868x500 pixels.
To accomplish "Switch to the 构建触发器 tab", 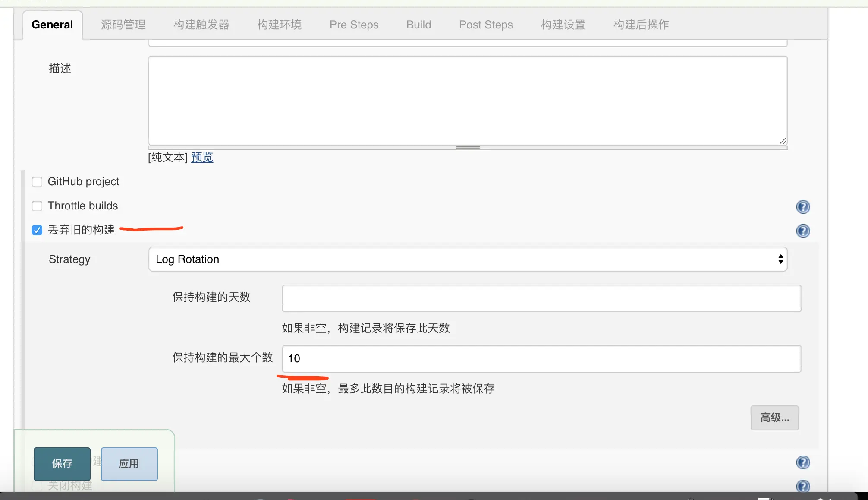I will [x=201, y=25].
